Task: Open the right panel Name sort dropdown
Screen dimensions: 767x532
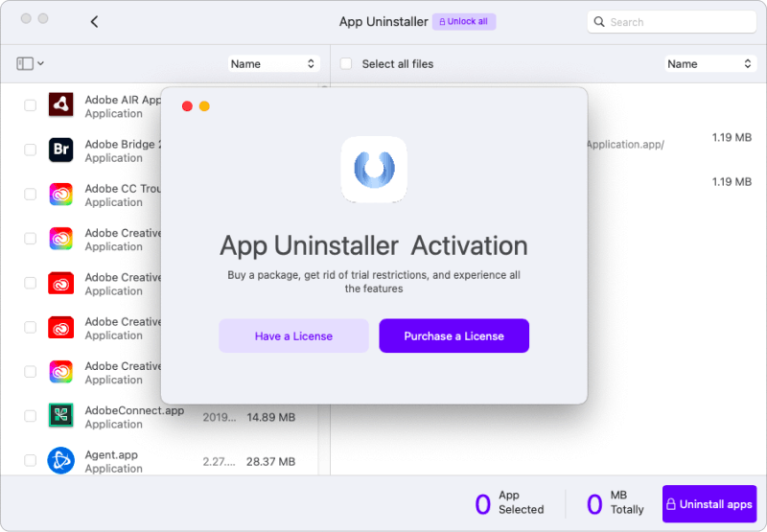Action: 709,64
